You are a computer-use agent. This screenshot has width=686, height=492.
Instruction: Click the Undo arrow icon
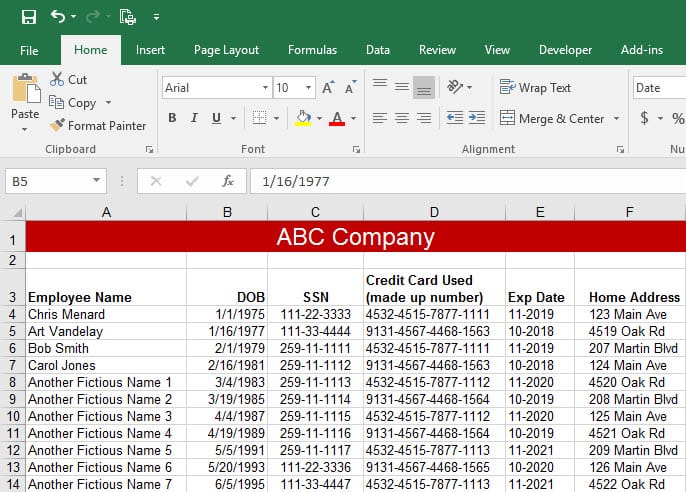click(x=58, y=16)
